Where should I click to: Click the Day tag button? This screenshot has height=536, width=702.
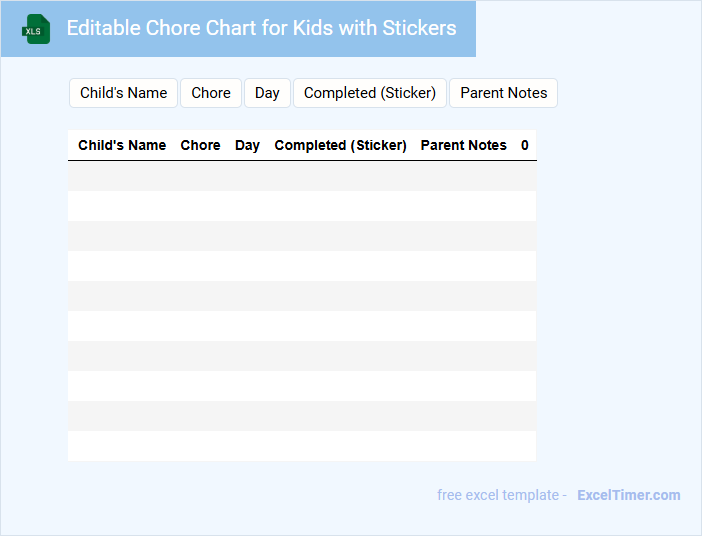point(267,93)
